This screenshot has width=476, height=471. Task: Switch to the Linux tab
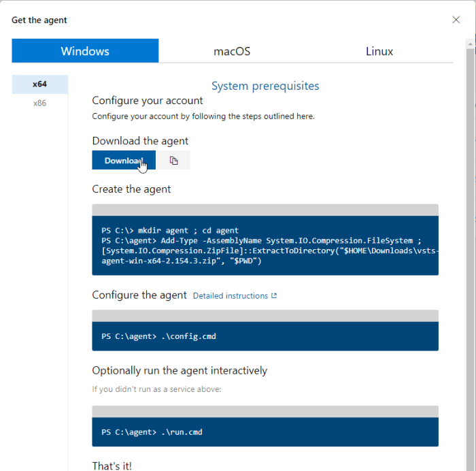(x=379, y=51)
